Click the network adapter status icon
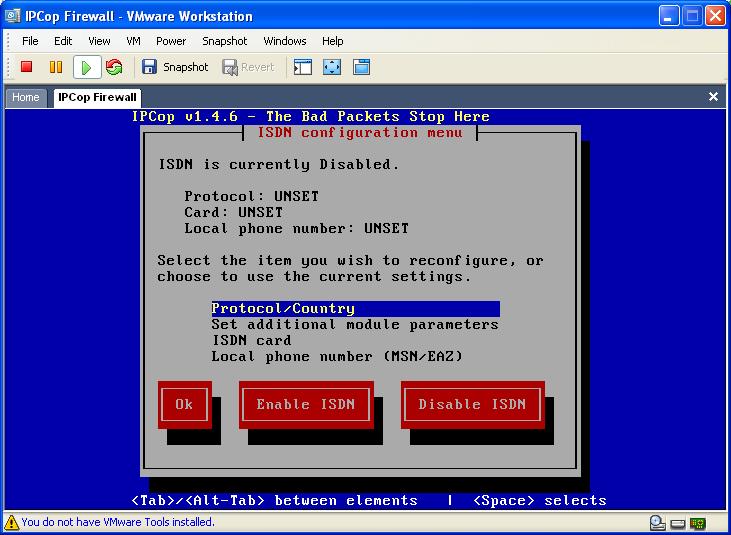This screenshot has height=535, width=731. tap(698, 524)
